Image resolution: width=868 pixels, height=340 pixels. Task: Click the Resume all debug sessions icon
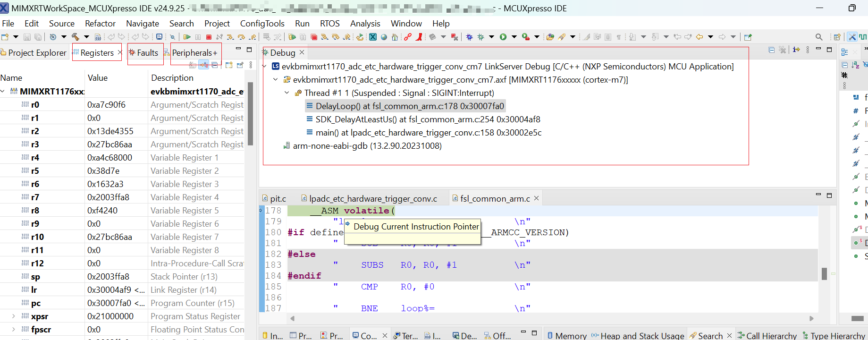292,37
